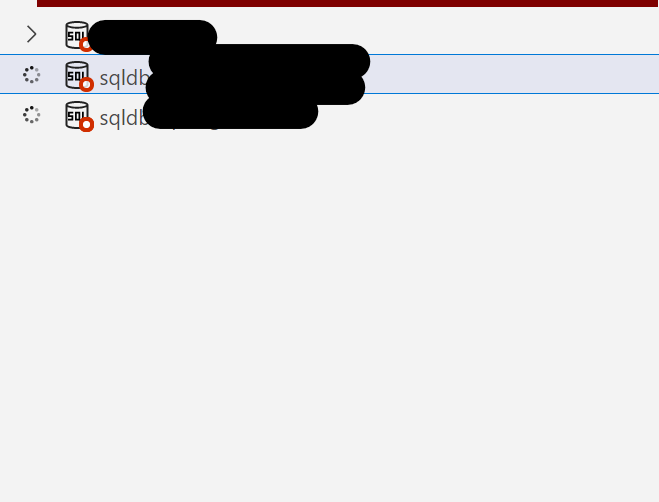
Task: Select the highlighted sqldb text label
Action: tap(124, 78)
